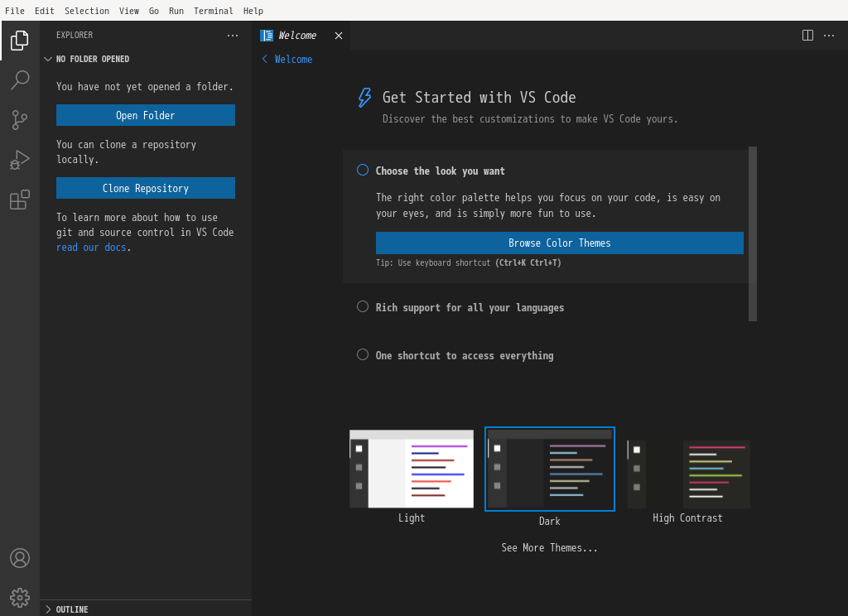
Task: Click the lightning bolt Get Started icon
Action: point(364,98)
